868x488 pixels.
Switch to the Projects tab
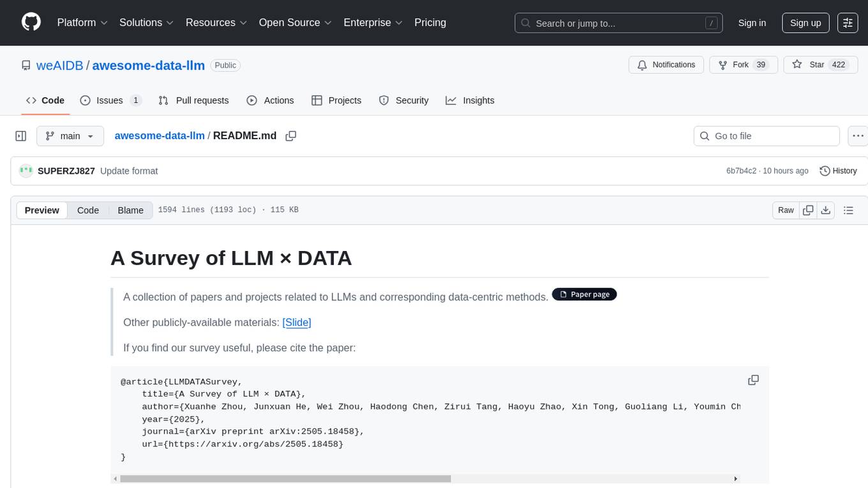(336, 100)
